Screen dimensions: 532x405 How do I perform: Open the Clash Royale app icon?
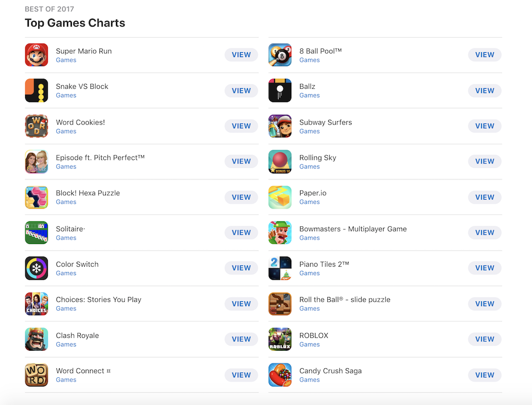click(36, 339)
